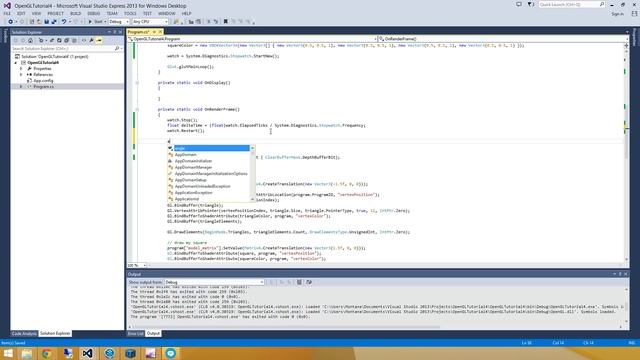Image resolution: width=640 pixels, height=360 pixels.
Task: Click the Show All Files icon in Solution Explorer
Action: (74, 40)
